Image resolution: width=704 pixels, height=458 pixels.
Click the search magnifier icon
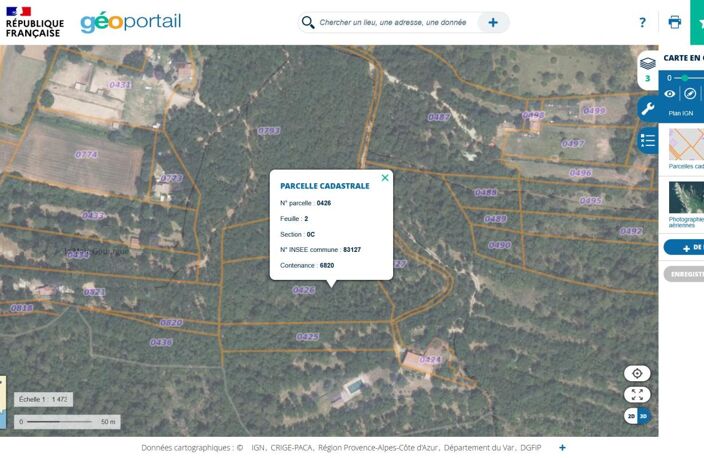pos(308,22)
